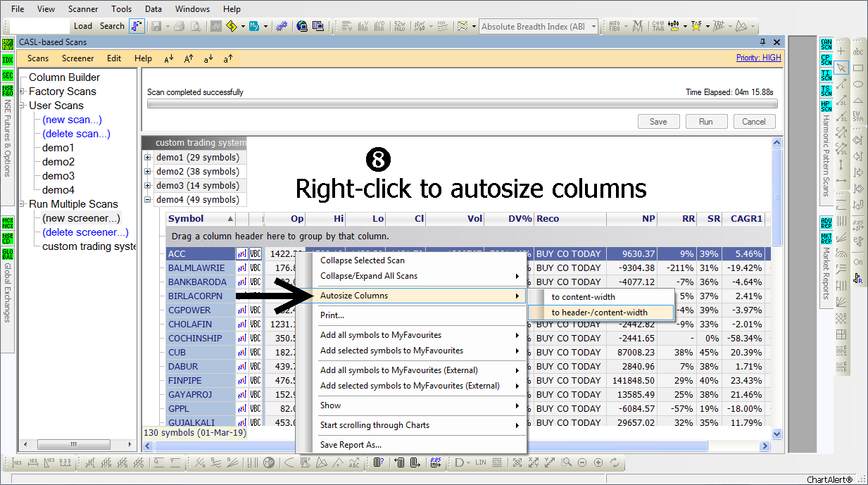
Task: Click the Priority: HIGH link
Action: point(759,58)
